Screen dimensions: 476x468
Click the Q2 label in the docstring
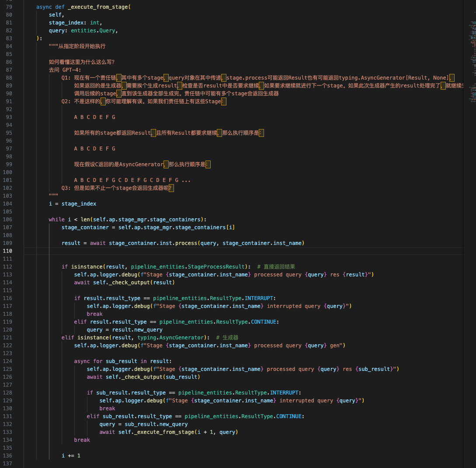tap(66, 101)
